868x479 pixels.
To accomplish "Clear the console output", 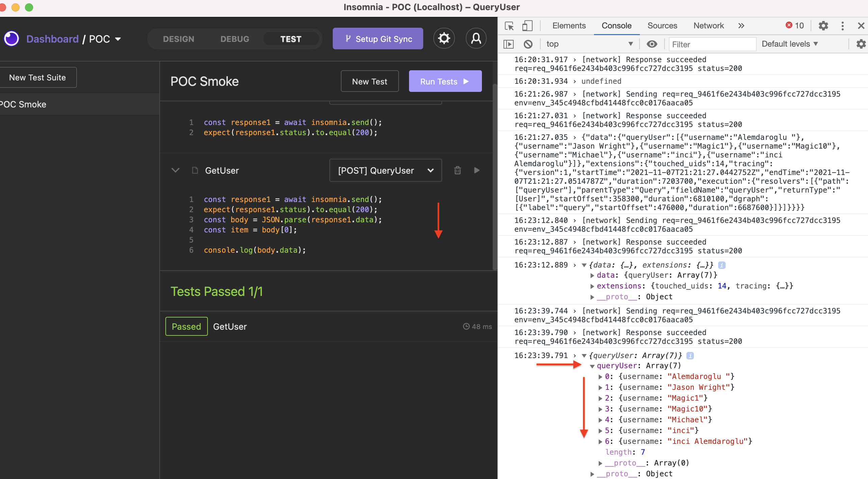I will [528, 44].
